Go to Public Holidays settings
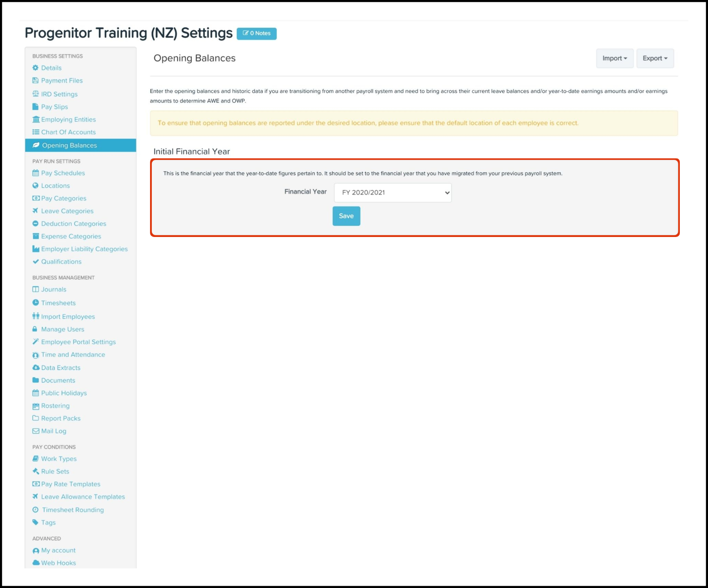Screen dimensions: 708x588 point(64,393)
